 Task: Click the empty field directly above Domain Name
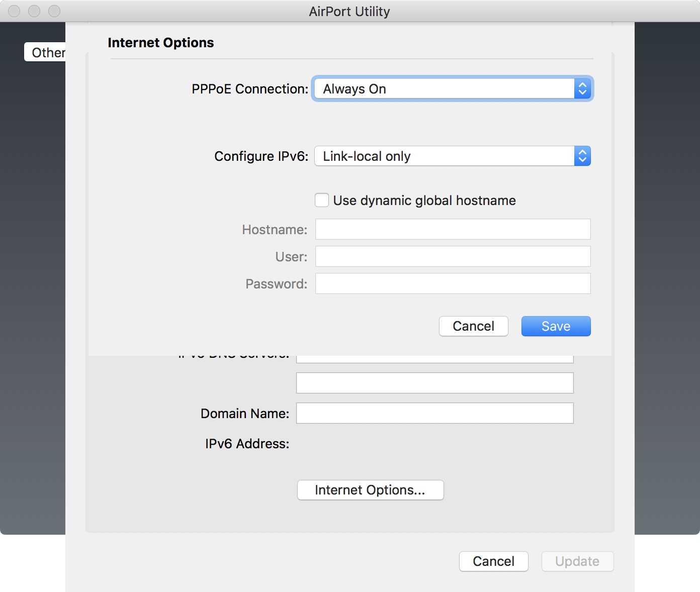point(435,383)
